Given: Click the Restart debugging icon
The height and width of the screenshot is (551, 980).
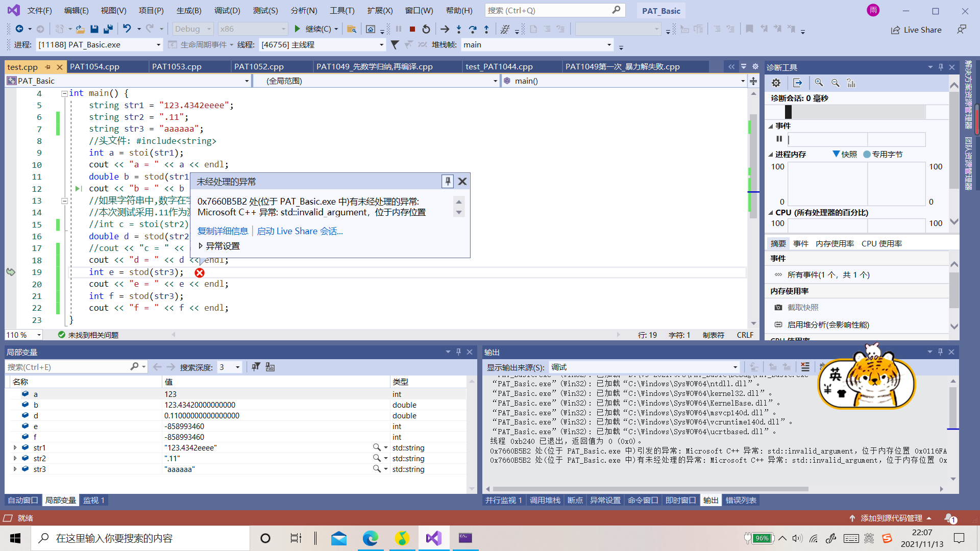Looking at the screenshot, I should point(426,29).
